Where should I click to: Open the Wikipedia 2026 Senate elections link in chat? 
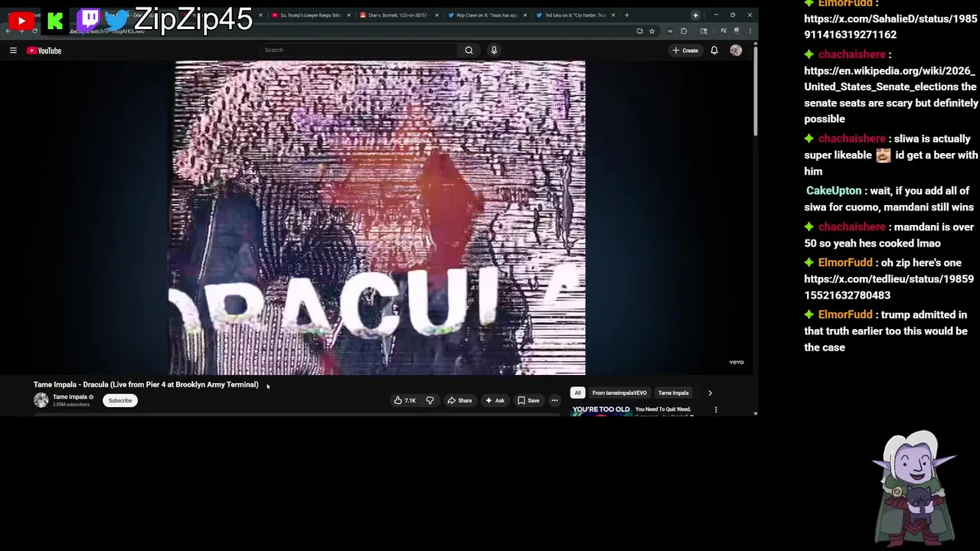tap(890, 79)
